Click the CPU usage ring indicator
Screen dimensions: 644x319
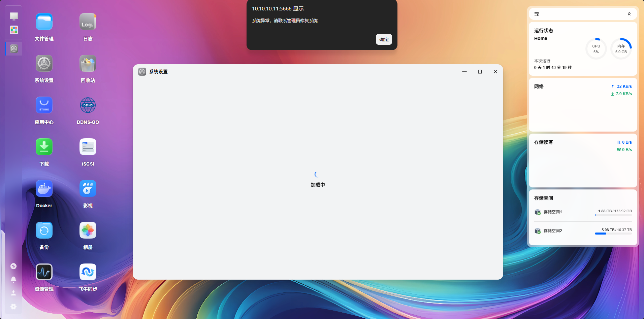point(596,49)
